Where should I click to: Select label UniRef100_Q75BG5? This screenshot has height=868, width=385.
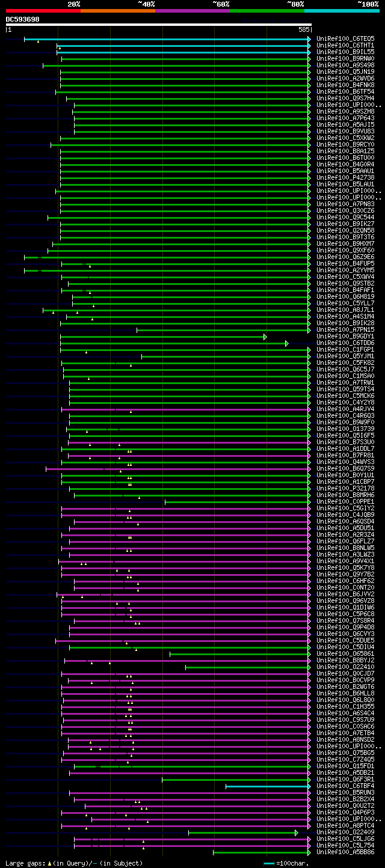345,753
